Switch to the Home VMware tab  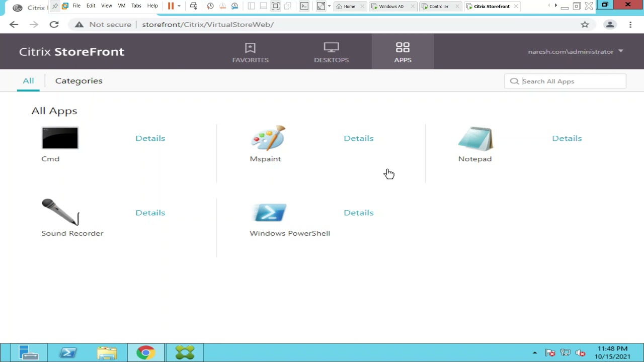349,7
